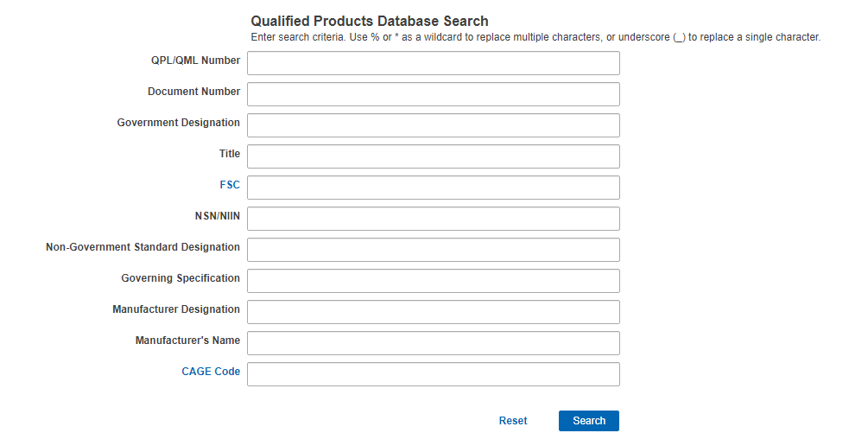Click into the Title search field

[x=434, y=156]
